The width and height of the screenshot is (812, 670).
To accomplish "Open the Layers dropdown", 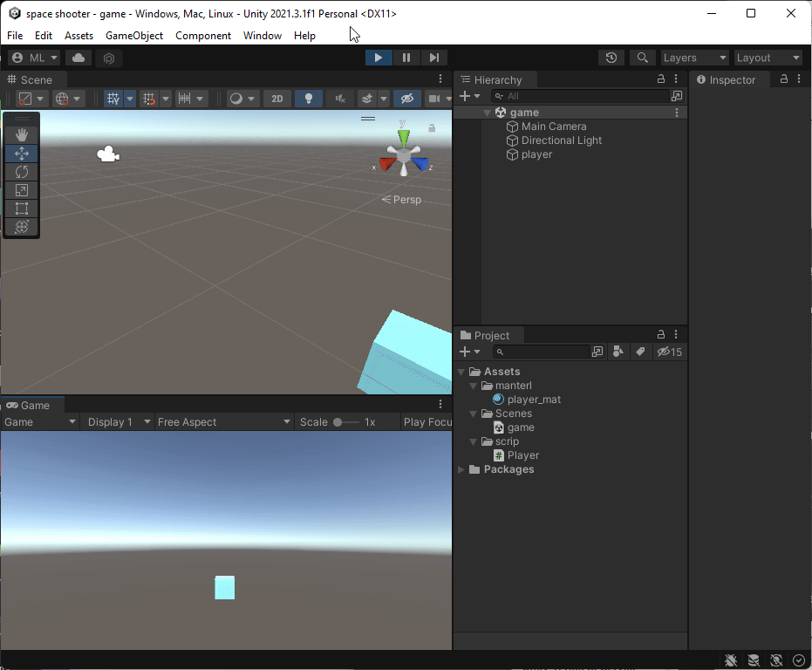I will click(693, 57).
